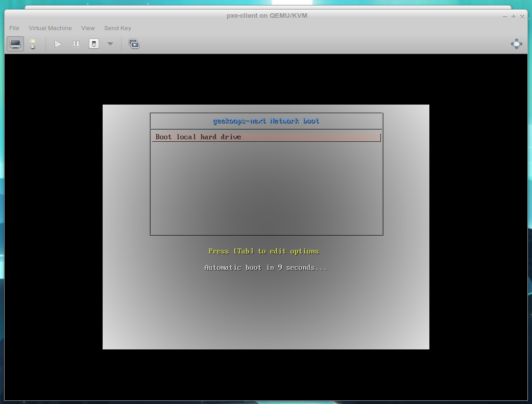This screenshot has height=404, width=532.
Task: Click the Automatic boot countdown text
Action: click(x=265, y=268)
